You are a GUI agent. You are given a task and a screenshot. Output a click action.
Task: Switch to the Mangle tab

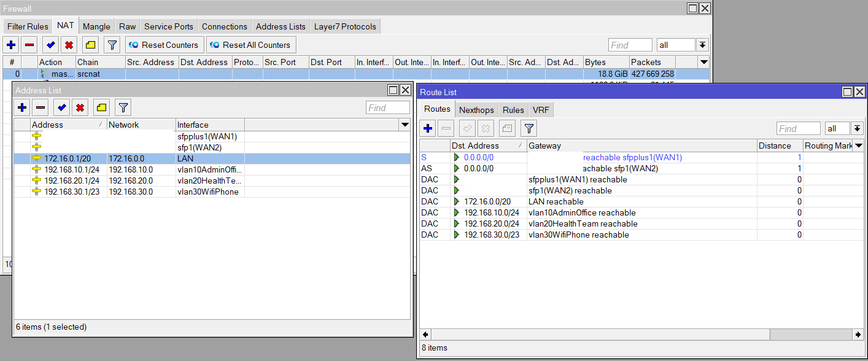(x=96, y=26)
